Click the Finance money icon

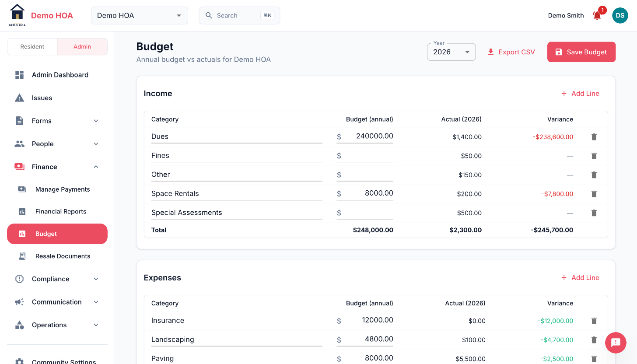(x=20, y=167)
